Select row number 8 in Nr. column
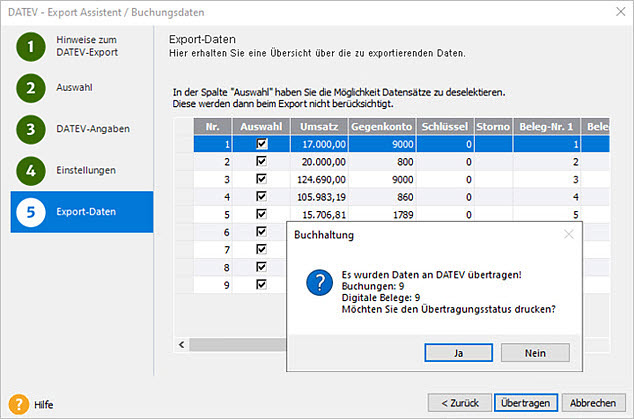Image resolution: width=634 pixels, height=419 pixels. coord(213,267)
